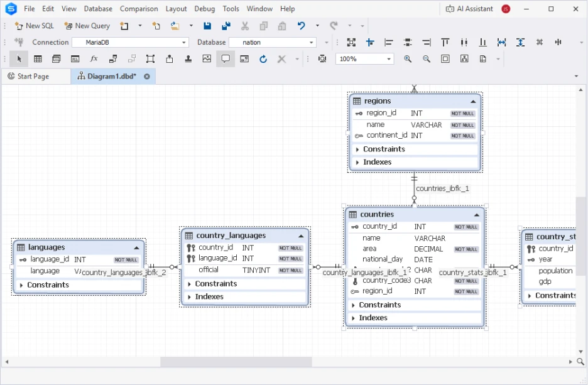
Task: Open the tab list dropdown at right
Action: point(576,76)
